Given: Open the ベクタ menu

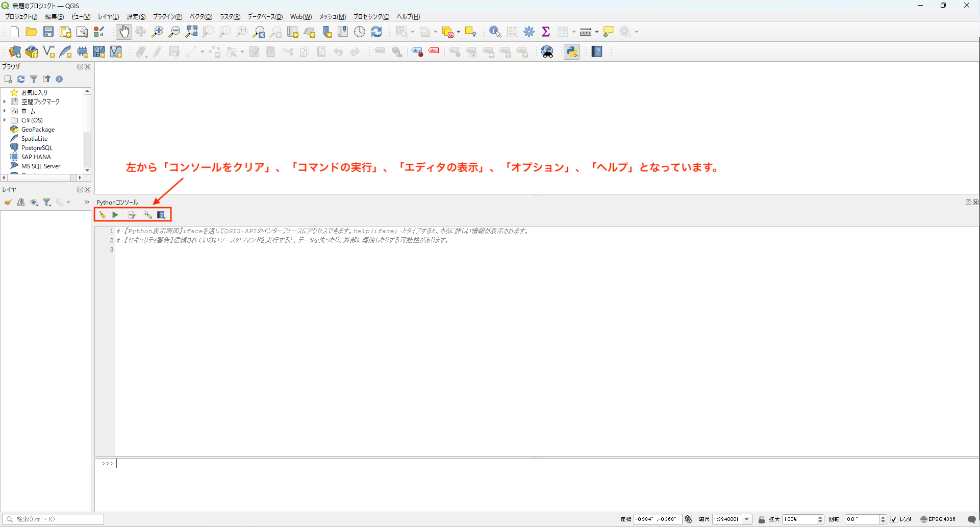Looking at the screenshot, I should tap(200, 16).
